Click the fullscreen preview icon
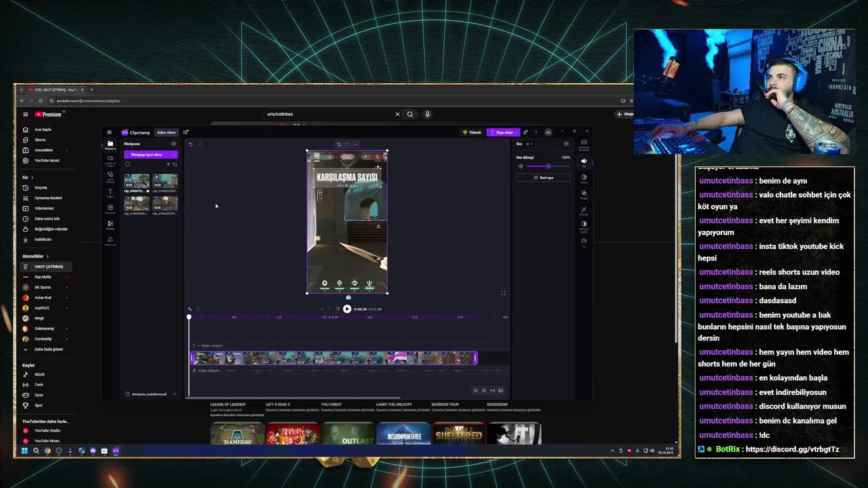 pyautogui.click(x=503, y=293)
